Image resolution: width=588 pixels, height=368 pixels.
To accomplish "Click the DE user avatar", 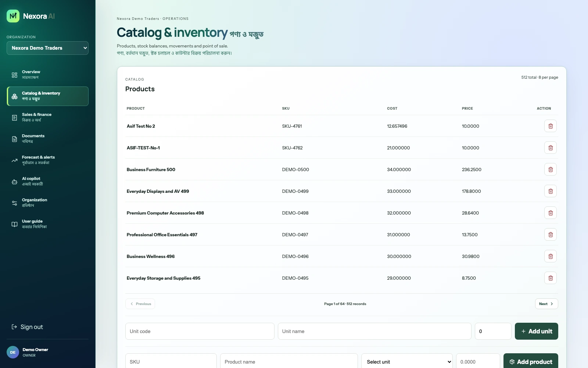I will [x=13, y=352].
